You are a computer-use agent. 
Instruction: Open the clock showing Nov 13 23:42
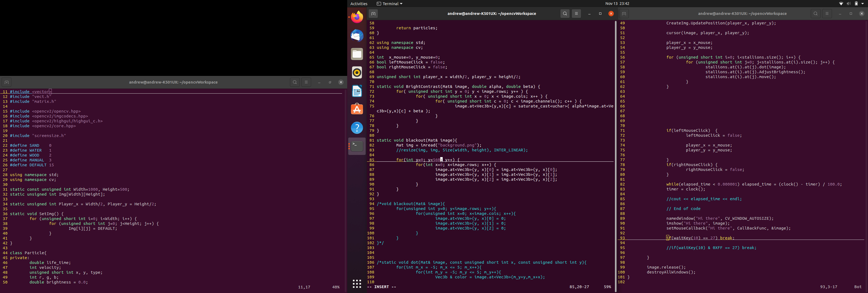pyautogui.click(x=617, y=4)
